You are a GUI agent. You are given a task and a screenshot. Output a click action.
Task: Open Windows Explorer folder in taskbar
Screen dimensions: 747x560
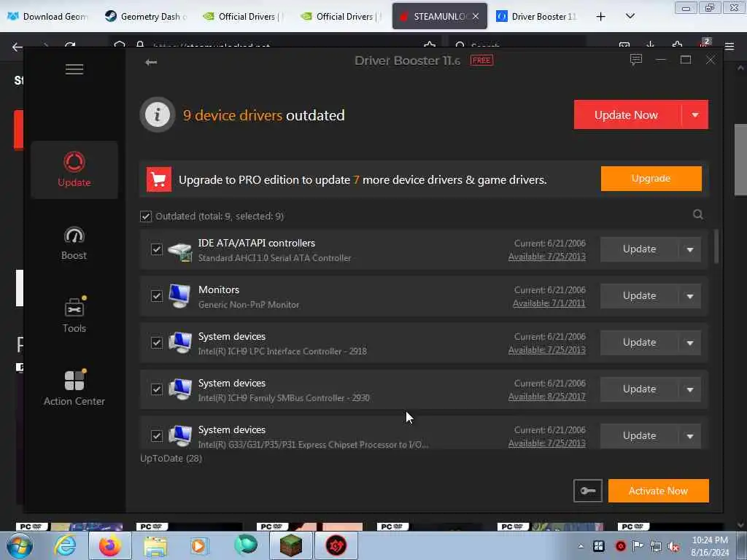pyautogui.click(x=155, y=545)
